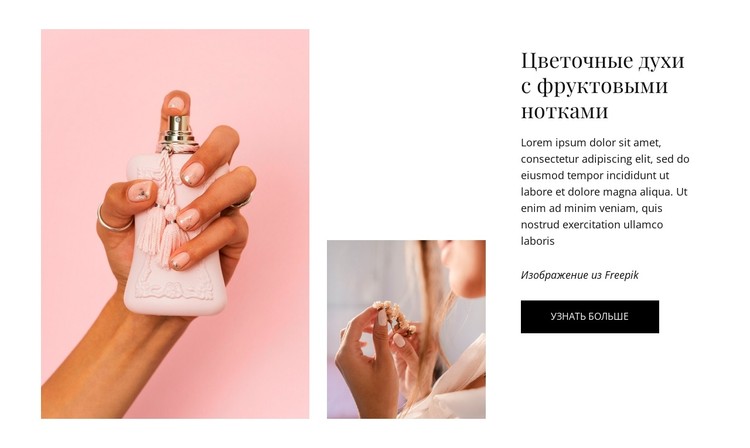Click the dried flowers held in fingers
Viewport: 750px width, 448px height.
(x=395, y=316)
